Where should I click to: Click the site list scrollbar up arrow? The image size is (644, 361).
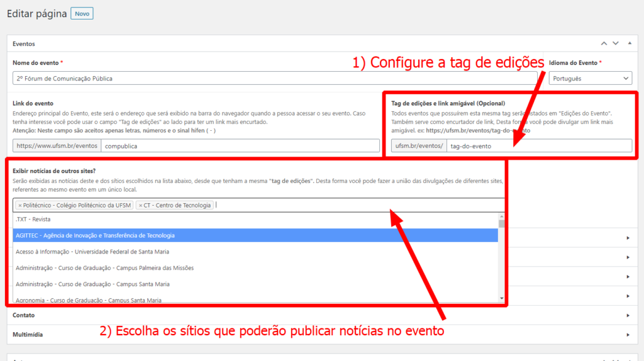pos(501,216)
